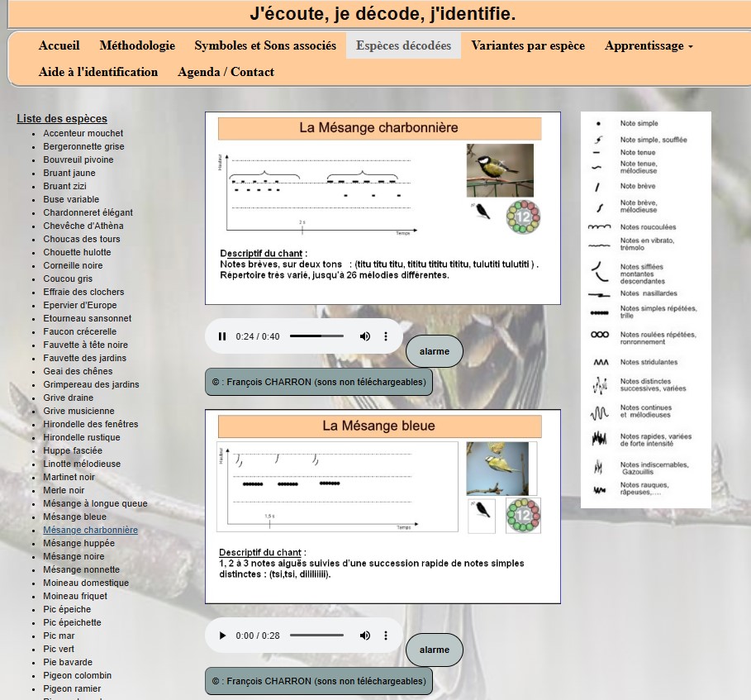751x700 pixels.
Task: Click the bird silhouette icon for Mésange bleue
Action: point(481,514)
